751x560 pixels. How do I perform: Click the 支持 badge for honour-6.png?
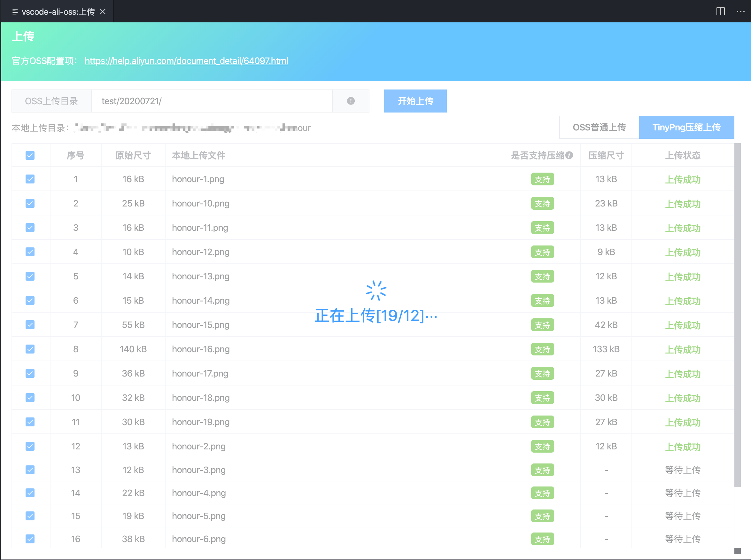(542, 539)
